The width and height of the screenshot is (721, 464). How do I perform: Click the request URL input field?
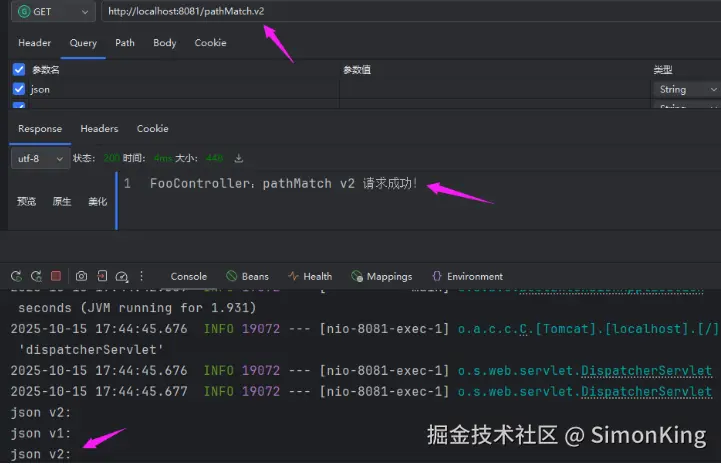[411, 11]
